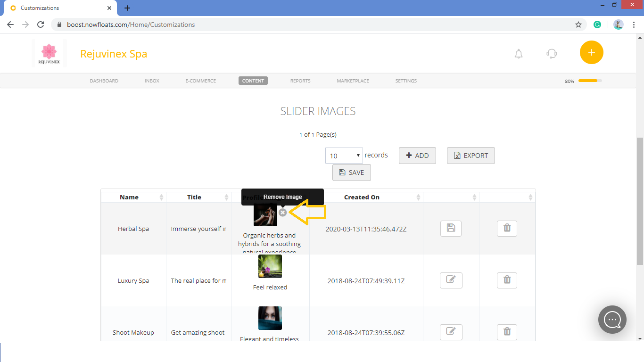Open the Inbox menu
The width and height of the screenshot is (644, 362).
pos(152,81)
